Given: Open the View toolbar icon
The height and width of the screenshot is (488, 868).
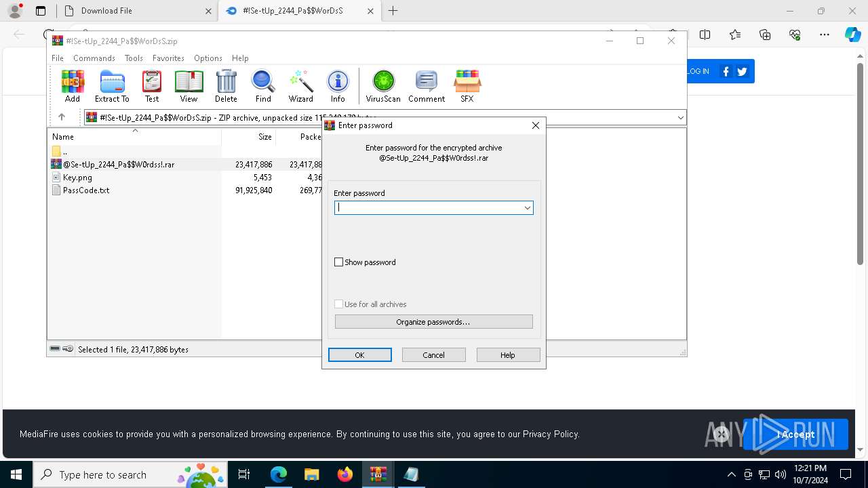Looking at the screenshot, I should [189, 86].
